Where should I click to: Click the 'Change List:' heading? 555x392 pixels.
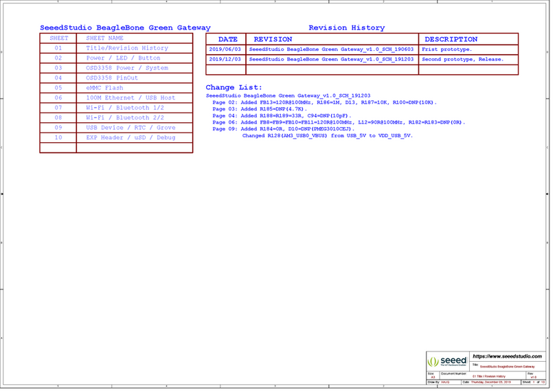(234, 87)
